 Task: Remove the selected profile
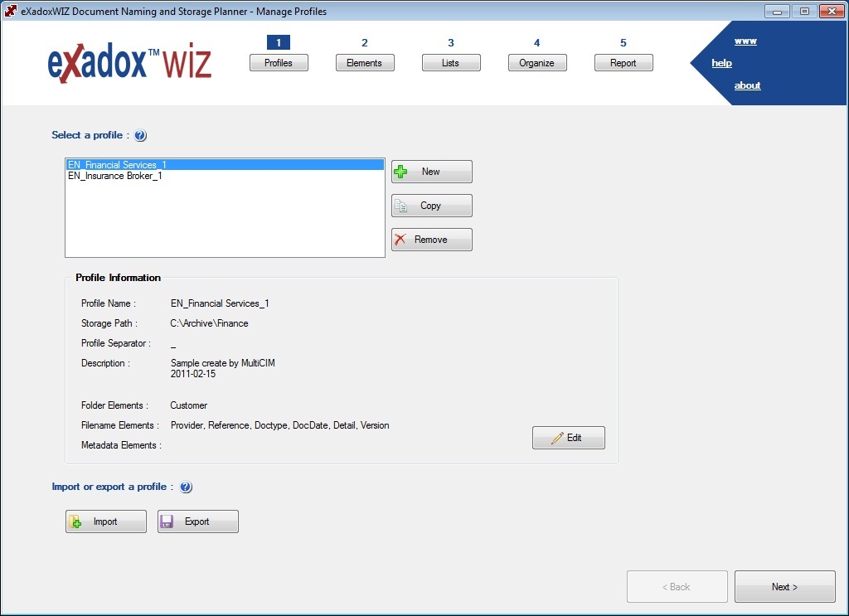pos(431,240)
